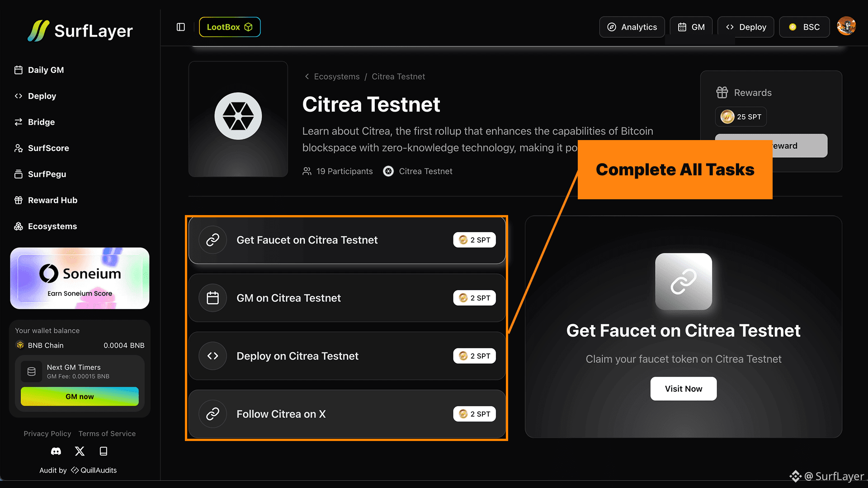
Task: Open Daily GM in sidebar
Action: click(46, 70)
